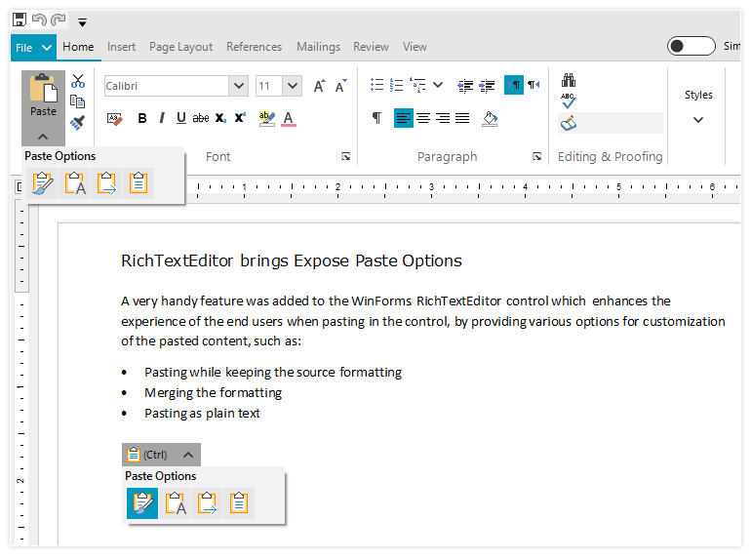751x560 pixels.
Task: Click the Replace icon below Spell Check
Action: (x=569, y=123)
